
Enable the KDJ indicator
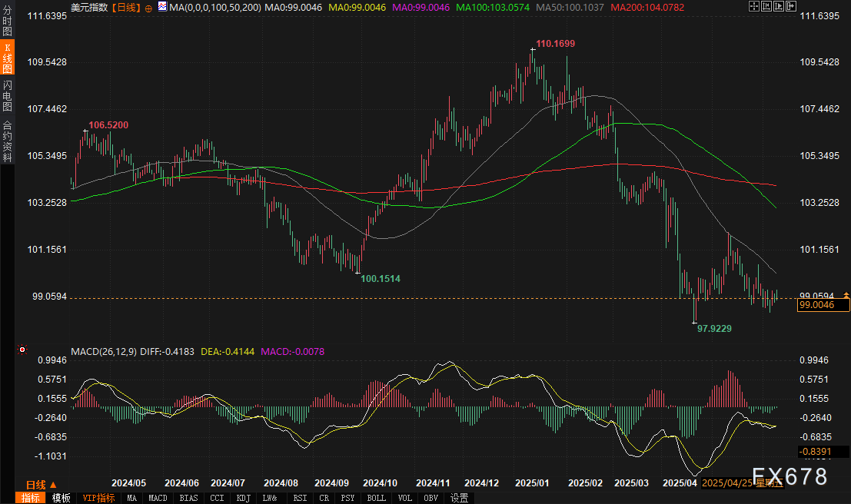(x=243, y=498)
